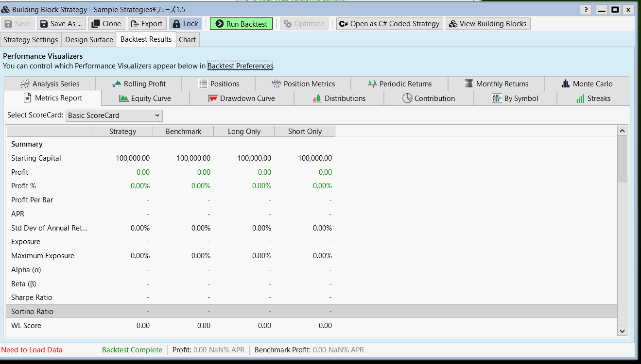641x364 pixels.
Task: Clone the current strategy
Action: click(106, 24)
